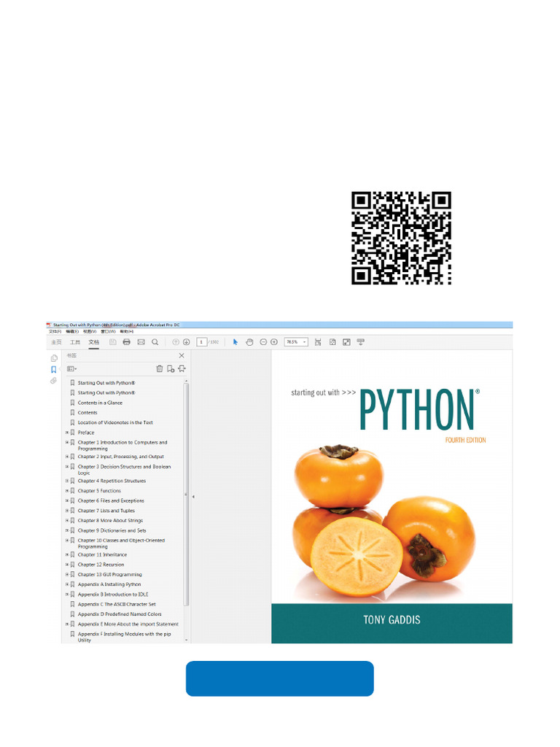Switch to the 文档 tab

(94, 342)
